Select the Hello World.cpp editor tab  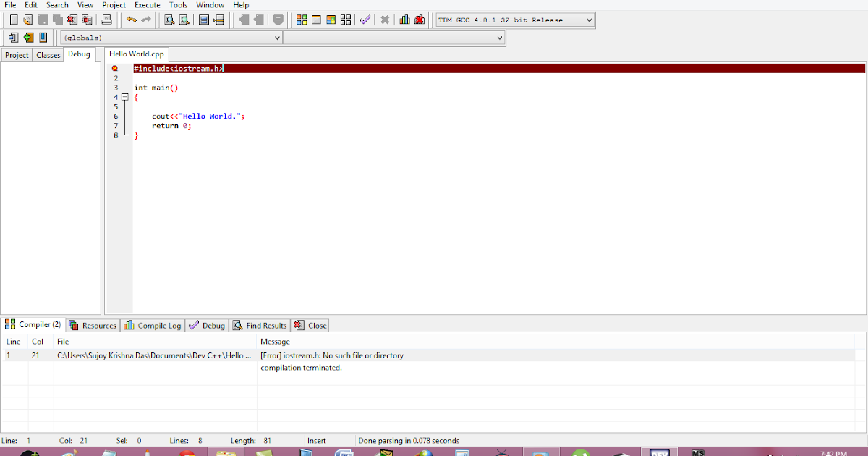click(x=137, y=54)
